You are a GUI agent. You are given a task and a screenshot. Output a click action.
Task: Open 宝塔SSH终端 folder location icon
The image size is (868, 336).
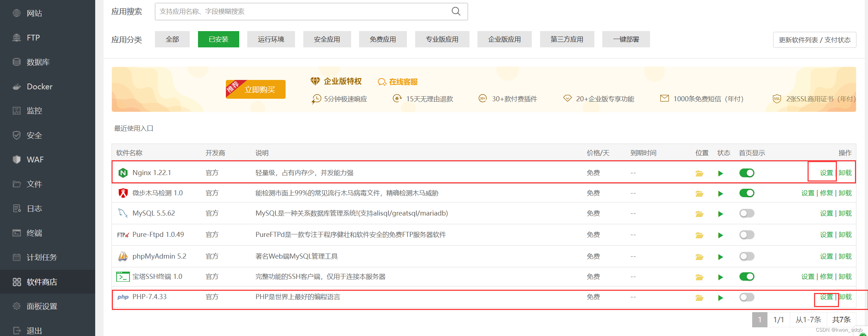(699, 277)
